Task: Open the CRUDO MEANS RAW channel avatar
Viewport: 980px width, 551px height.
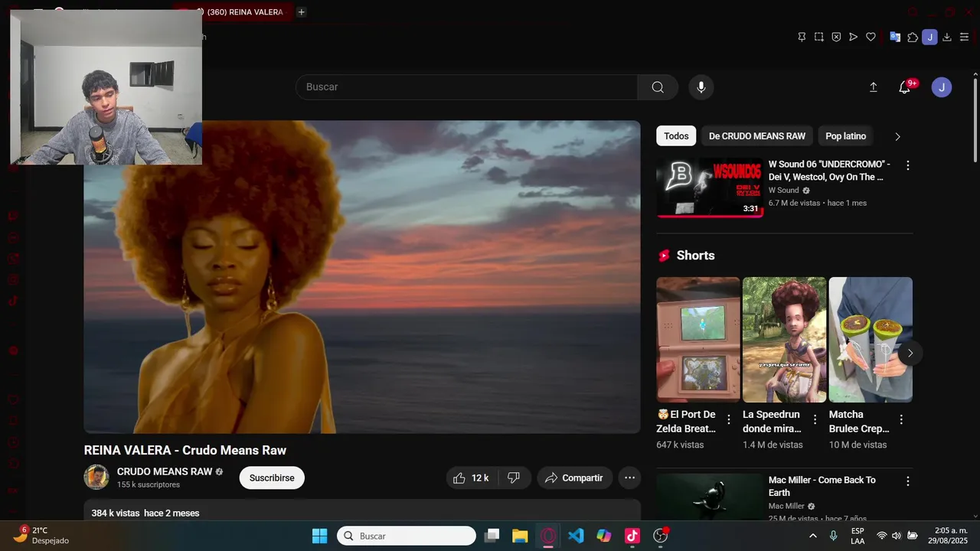Action: (96, 478)
